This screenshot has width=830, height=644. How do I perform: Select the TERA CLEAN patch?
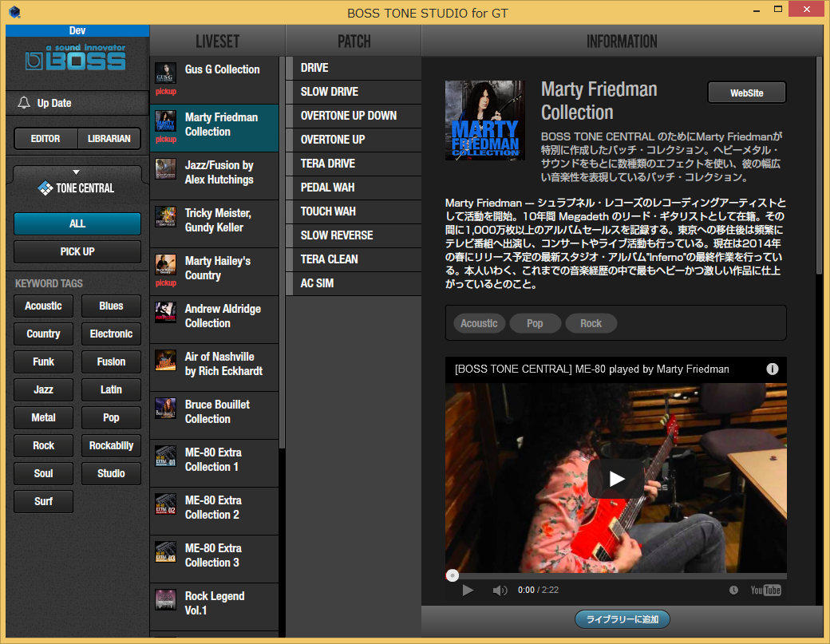point(354,259)
